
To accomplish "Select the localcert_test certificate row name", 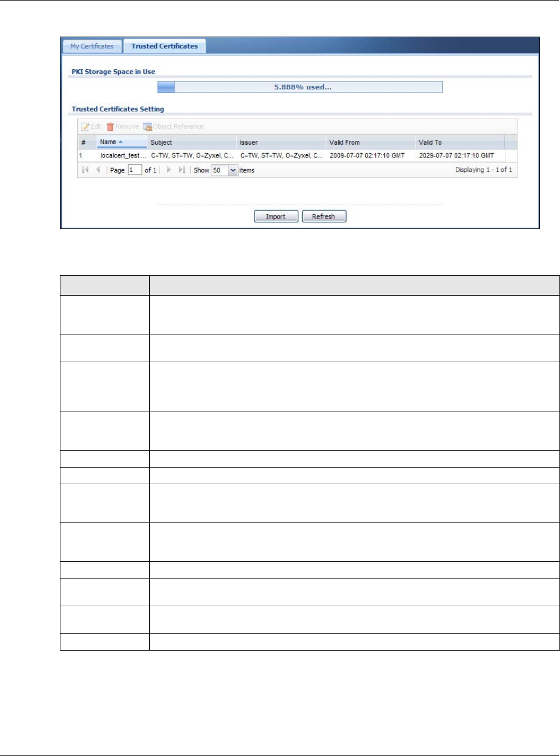I will (x=123, y=156).
